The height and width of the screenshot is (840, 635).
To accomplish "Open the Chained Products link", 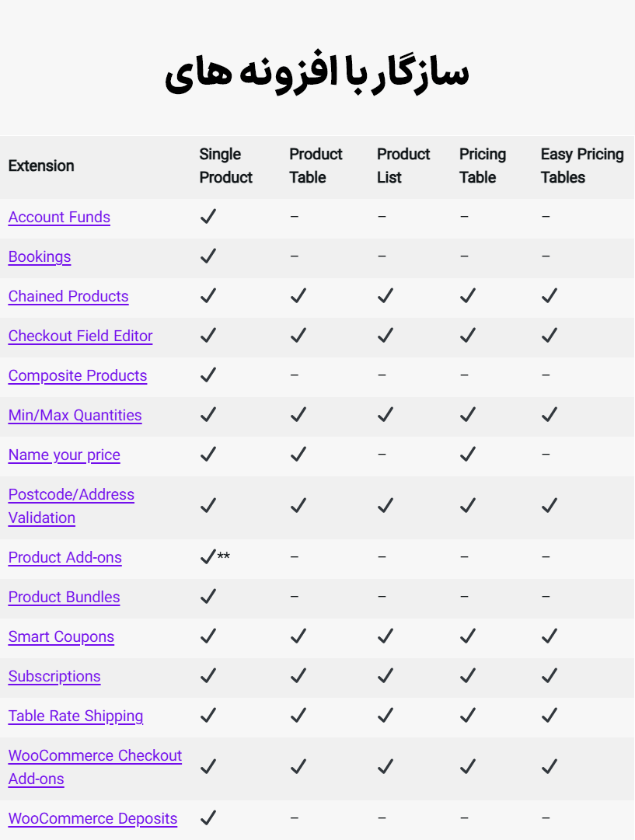I will click(x=68, y=297).
